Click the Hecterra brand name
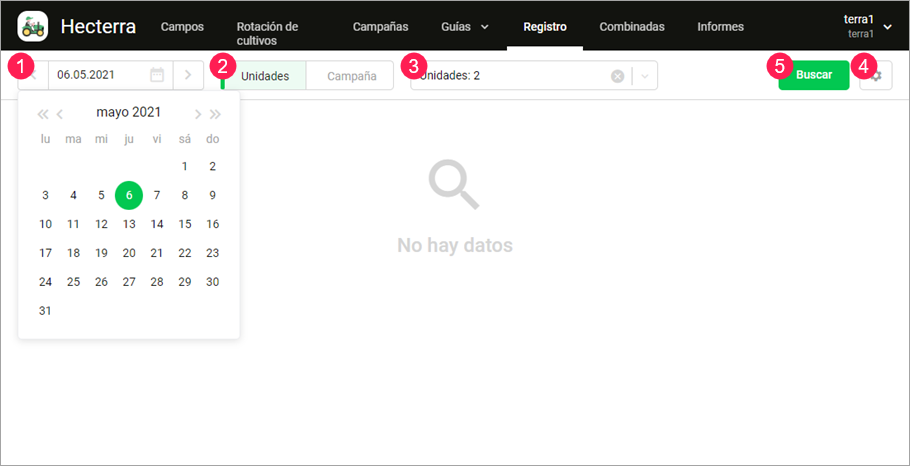The width and height of the screenshot is (910, 466). click(98, 27)
